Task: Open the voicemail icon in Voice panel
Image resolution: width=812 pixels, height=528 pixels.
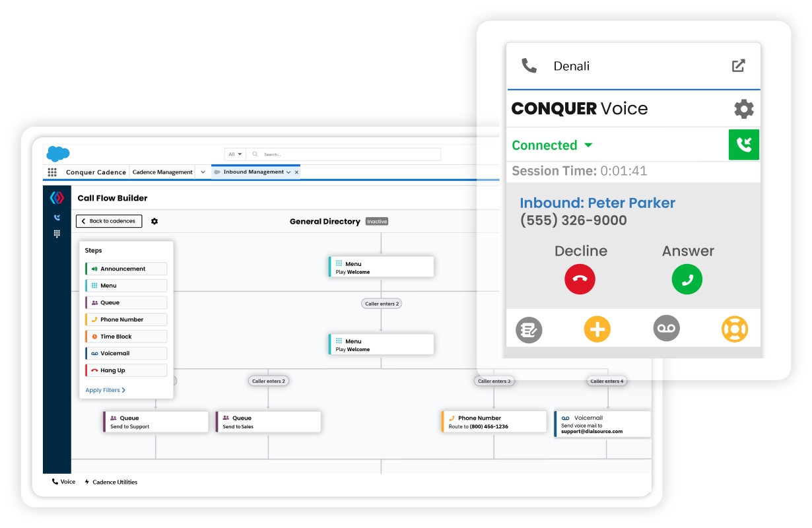Action: [x=666, y=329]
